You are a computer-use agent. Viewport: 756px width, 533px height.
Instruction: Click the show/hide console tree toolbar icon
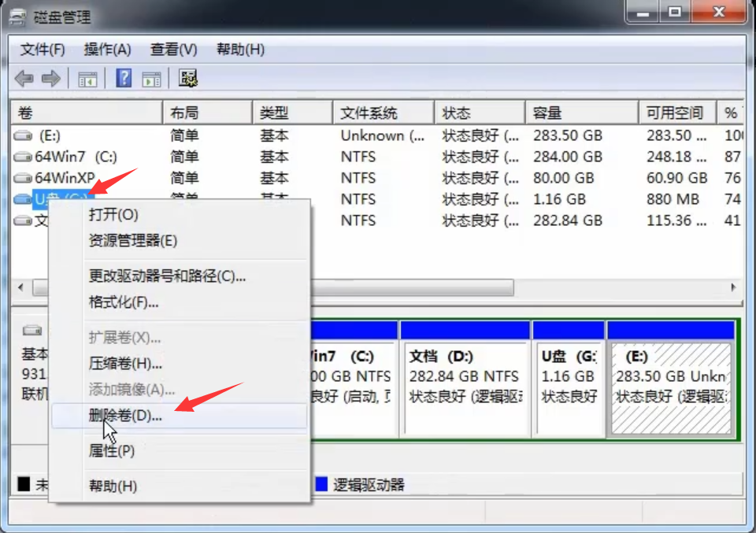coord(87,78)
